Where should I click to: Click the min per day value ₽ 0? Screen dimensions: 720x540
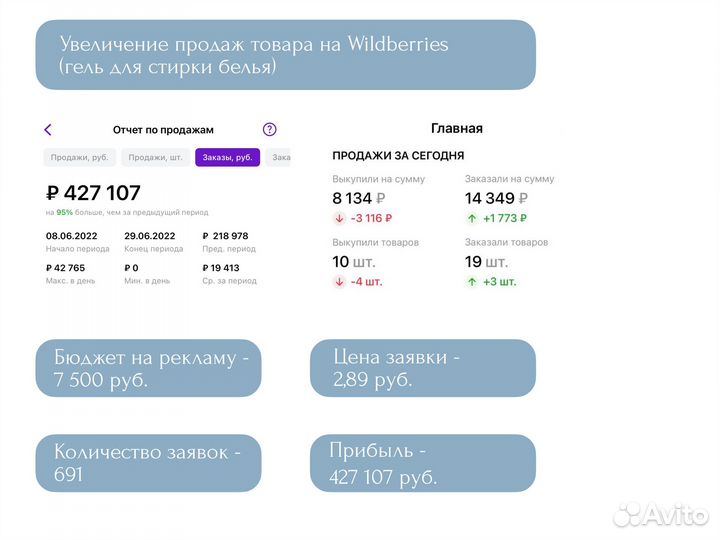tap(131, 268)
